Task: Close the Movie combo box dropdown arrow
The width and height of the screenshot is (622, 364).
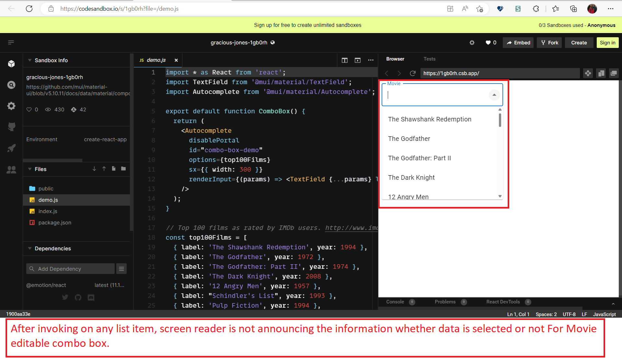Action: (x=494, y=95)
